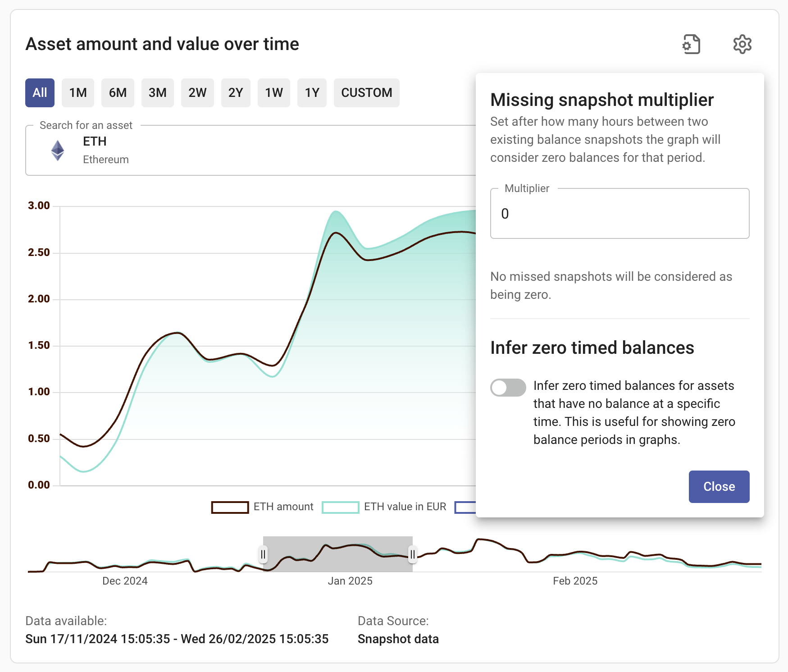Select the 1W time range
788x672 pixels.
click(274, 93)
